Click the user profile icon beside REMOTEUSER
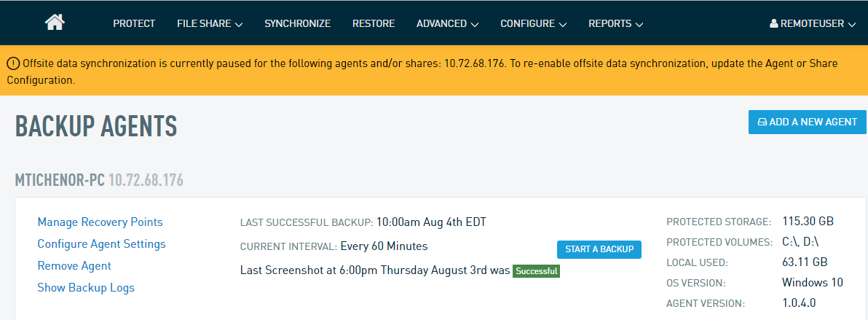This screenshot has height=320, width=868. pyautogui.click(x=773, y=23)
